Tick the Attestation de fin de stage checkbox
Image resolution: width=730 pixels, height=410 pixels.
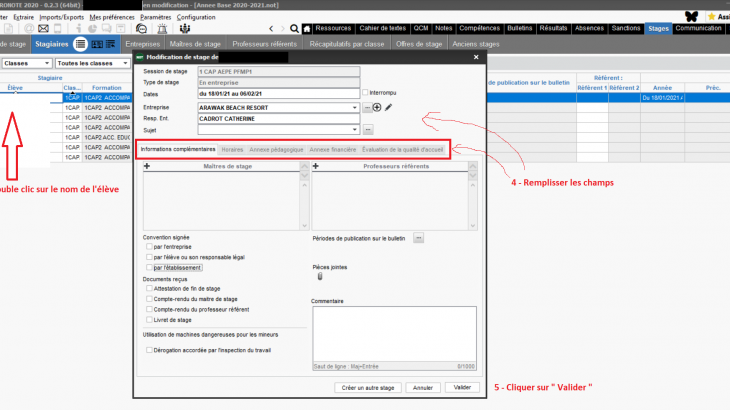(x=150, y=288)
